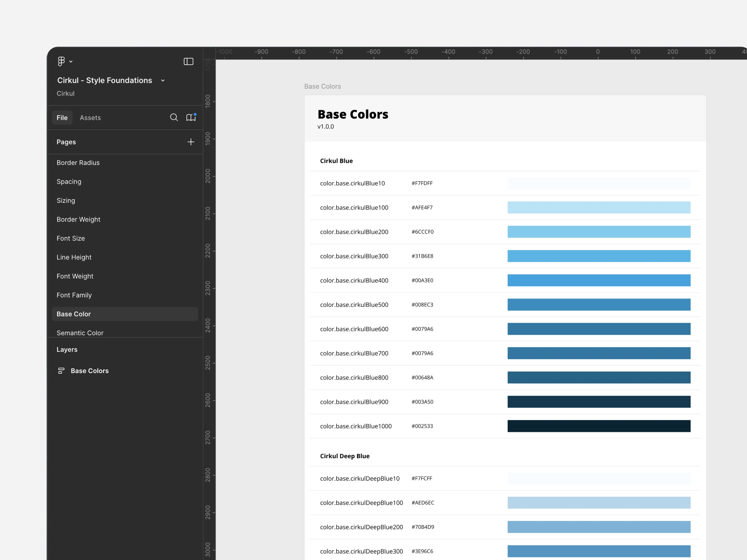Click the #002533 hex value
This screenshot has width=747, height=560.
tap(422, 426)
